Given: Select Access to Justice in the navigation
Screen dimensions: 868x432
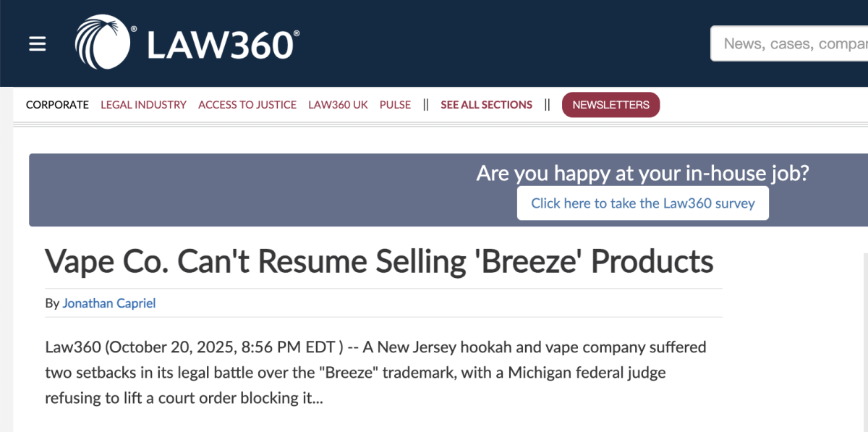Looking at the screenshot, I should [x=247, y=105].
